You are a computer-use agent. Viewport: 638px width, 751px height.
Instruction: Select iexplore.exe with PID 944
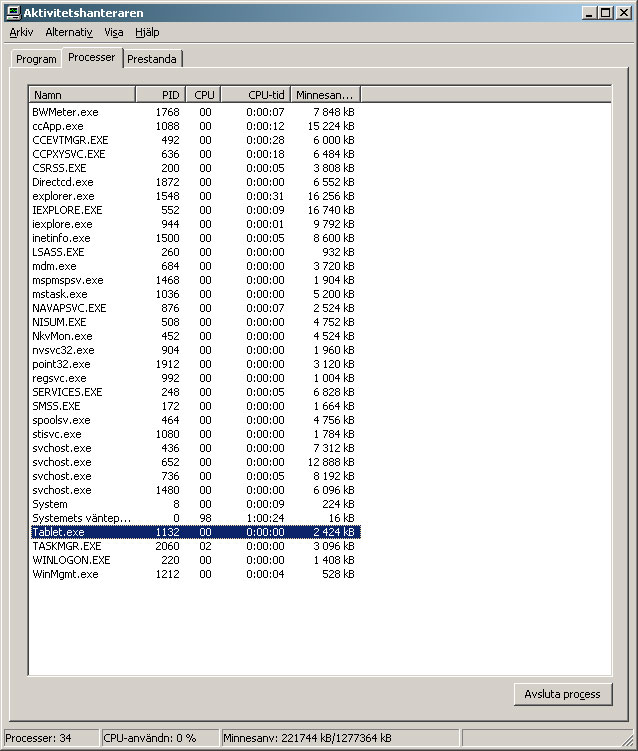tap(195, 224)
